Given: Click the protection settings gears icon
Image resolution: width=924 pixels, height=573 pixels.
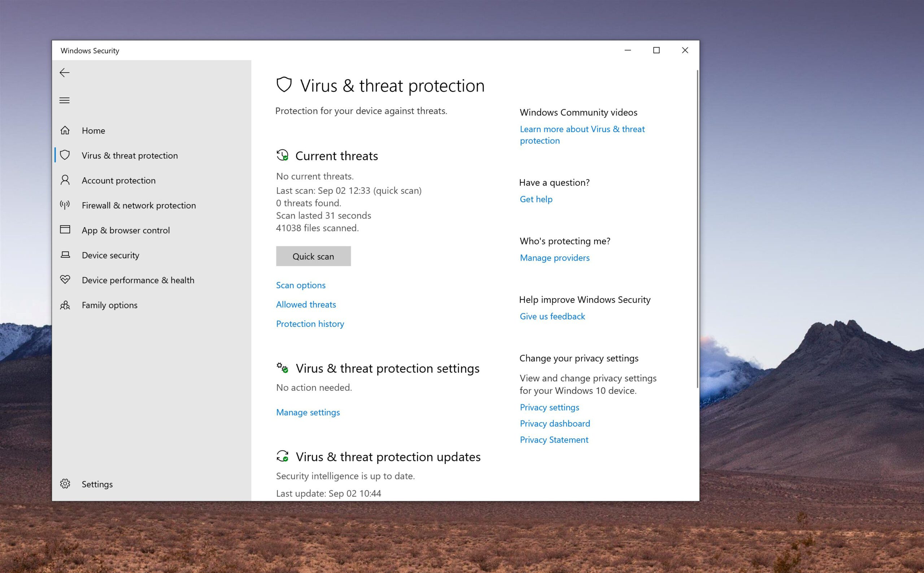Looking at the screenshot, I should coord(282,368).
